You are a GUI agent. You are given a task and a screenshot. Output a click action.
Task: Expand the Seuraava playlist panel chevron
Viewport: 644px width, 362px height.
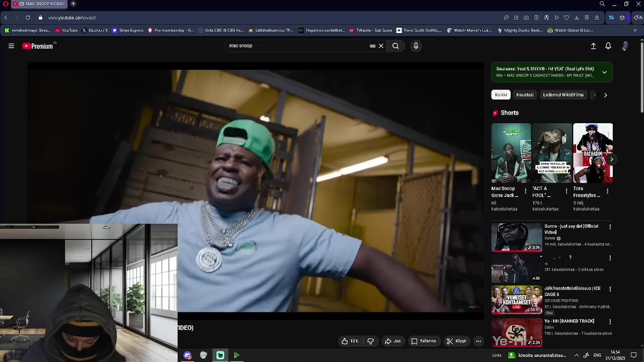(604, 72)
